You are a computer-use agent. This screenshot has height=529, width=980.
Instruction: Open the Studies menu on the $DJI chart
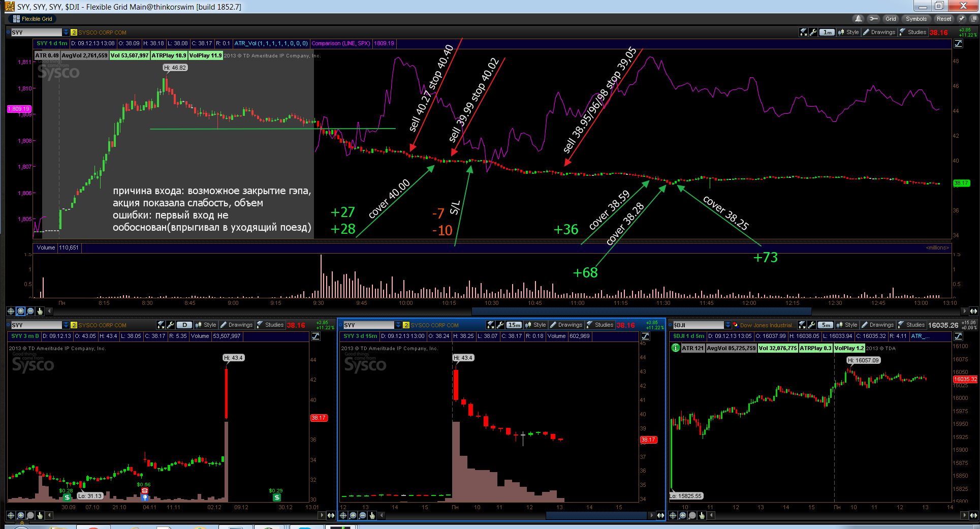click(911, 325)
